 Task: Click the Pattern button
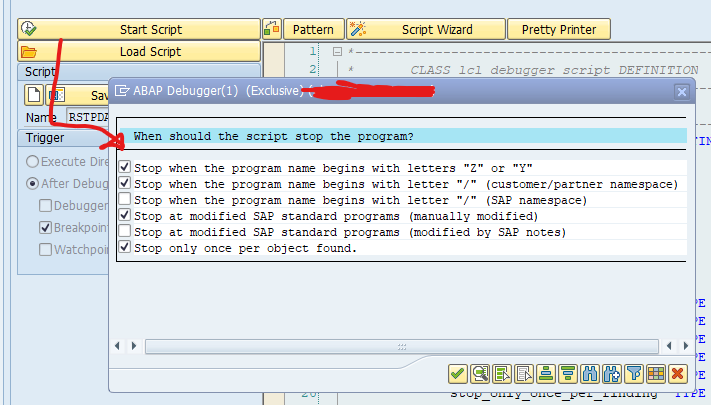[x=313, y=29]
